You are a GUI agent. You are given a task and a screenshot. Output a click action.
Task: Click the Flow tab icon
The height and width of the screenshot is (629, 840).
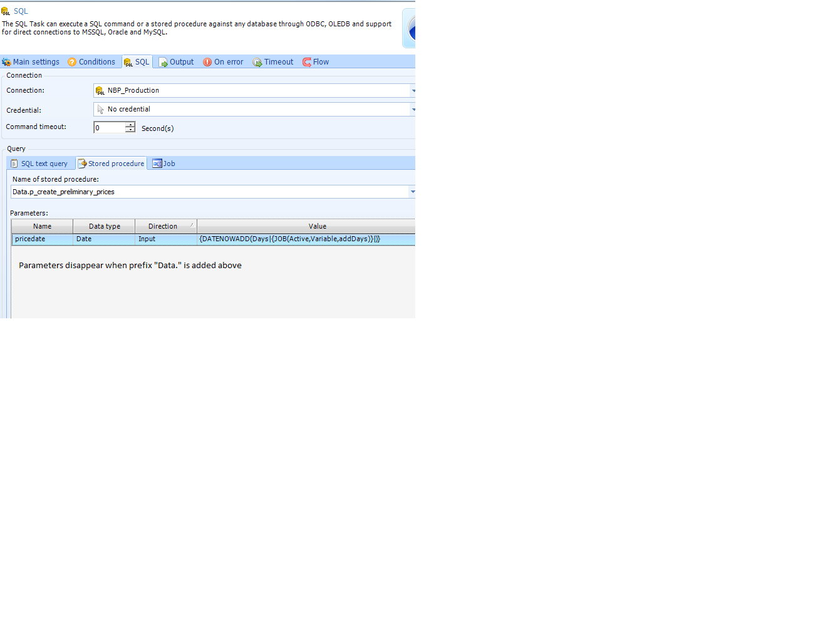point(307,62)
